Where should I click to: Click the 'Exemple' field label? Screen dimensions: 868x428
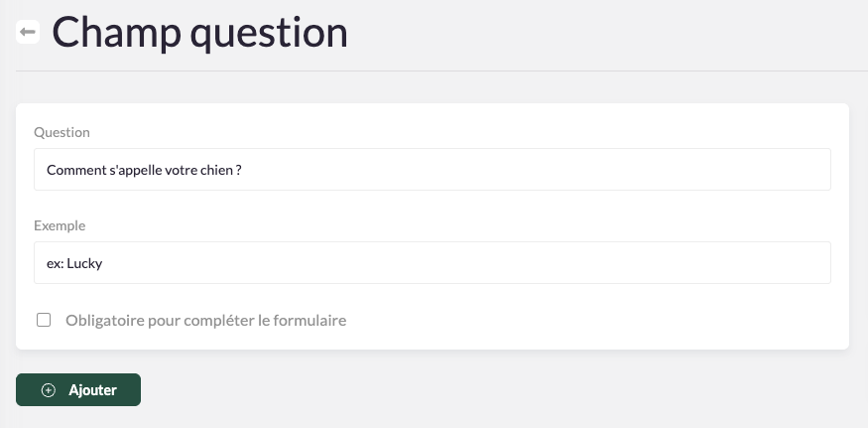click(x=60, y=225)
